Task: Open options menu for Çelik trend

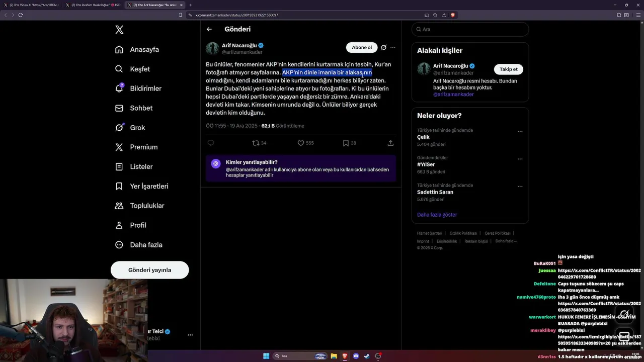Action: [520, 131]
